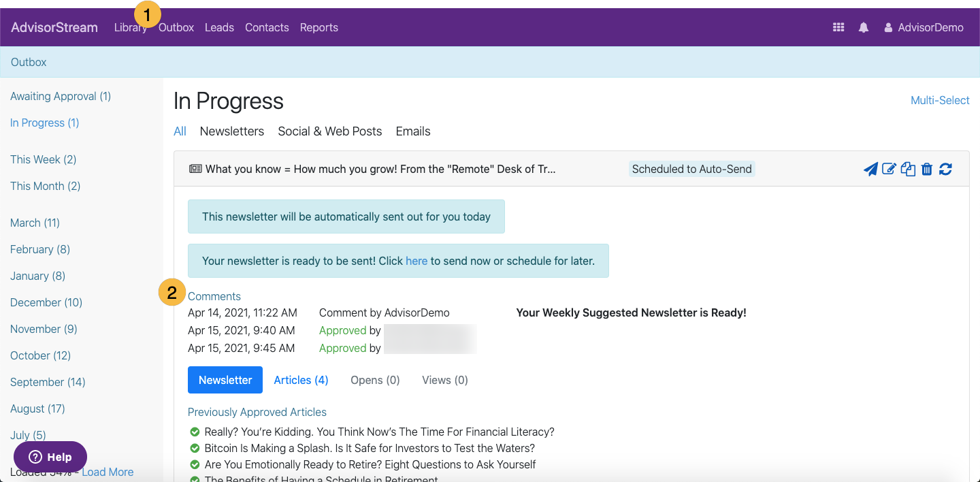Click the "Comment by AdvisorDemo" entry
This screenshot has width=980, height=482.
click(x=385, y=313)
